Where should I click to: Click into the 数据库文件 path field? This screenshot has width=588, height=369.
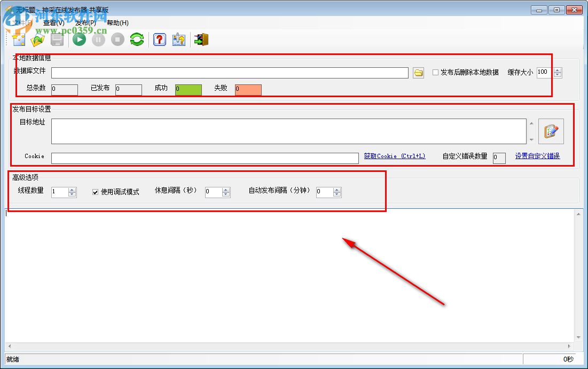(230, 73)
